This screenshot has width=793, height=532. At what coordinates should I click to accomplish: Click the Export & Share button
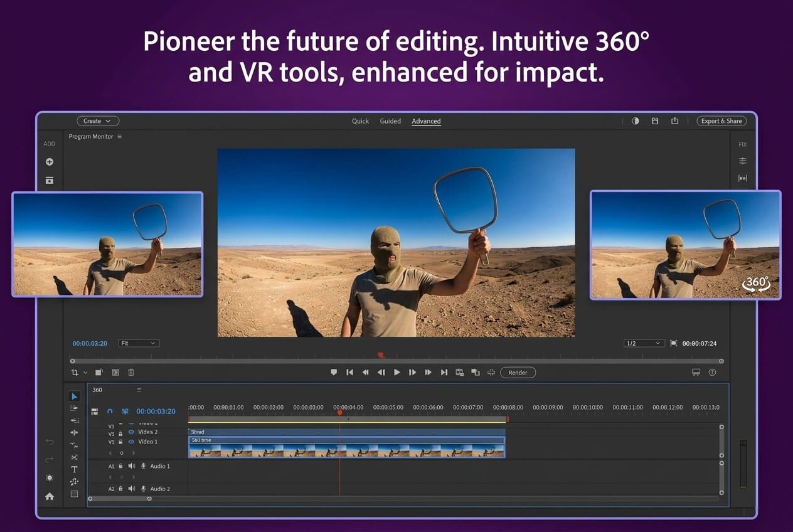click(721, 120)
